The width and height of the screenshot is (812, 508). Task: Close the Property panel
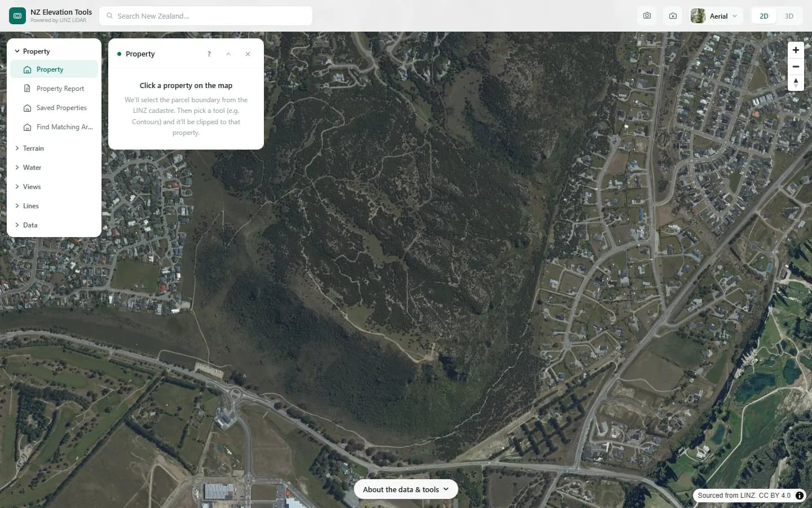click(248, 54)
